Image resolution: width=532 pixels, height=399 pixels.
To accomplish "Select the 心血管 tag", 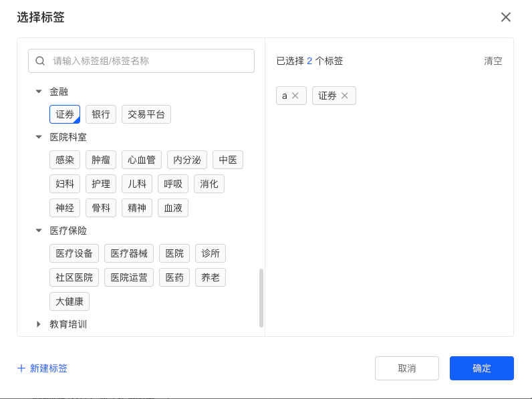I will point(142,160).
